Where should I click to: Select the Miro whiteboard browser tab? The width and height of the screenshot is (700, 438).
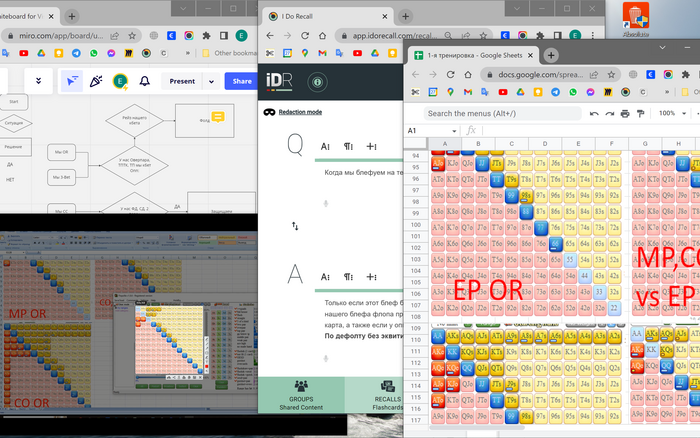pyautogui.click(x=28, y=17)
